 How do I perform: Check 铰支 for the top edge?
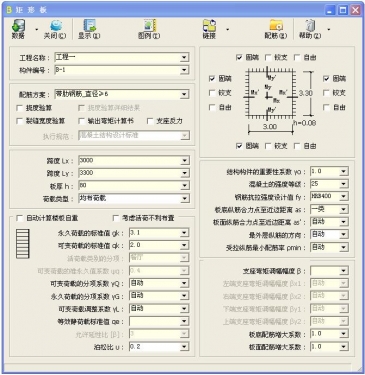(x=268, y=57)
